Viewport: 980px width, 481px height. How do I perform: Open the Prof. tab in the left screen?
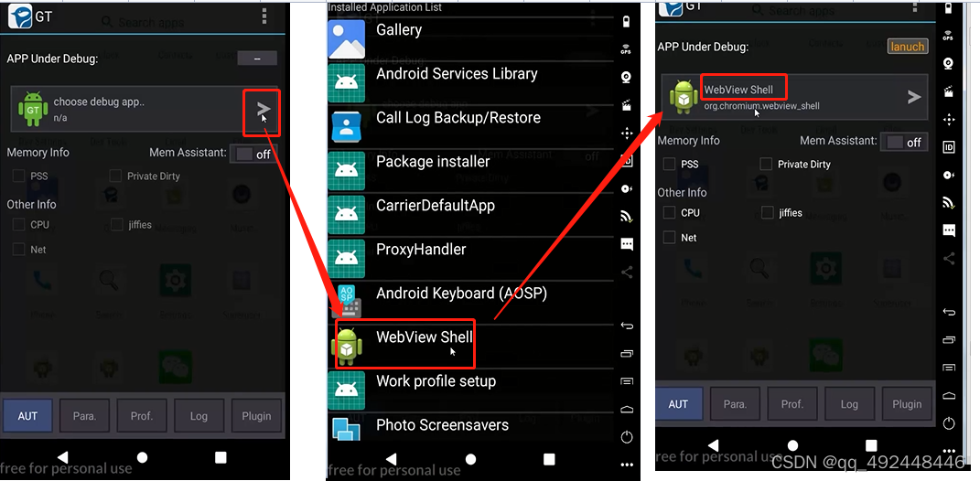pos(142,416)
